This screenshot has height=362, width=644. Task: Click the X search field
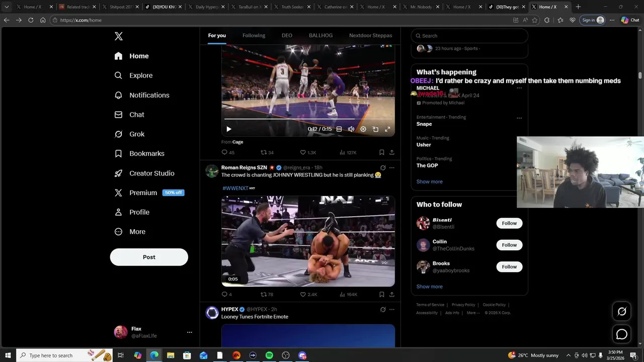[x=469, y=36]
